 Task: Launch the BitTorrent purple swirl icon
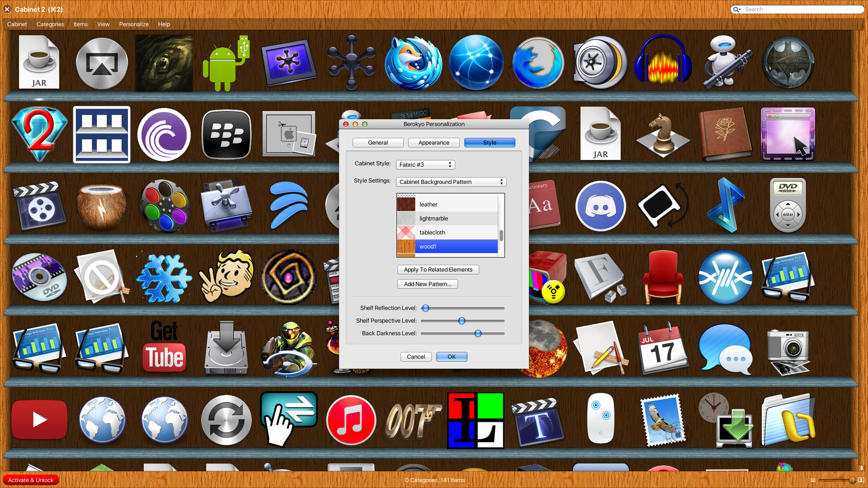click(164, 135)
